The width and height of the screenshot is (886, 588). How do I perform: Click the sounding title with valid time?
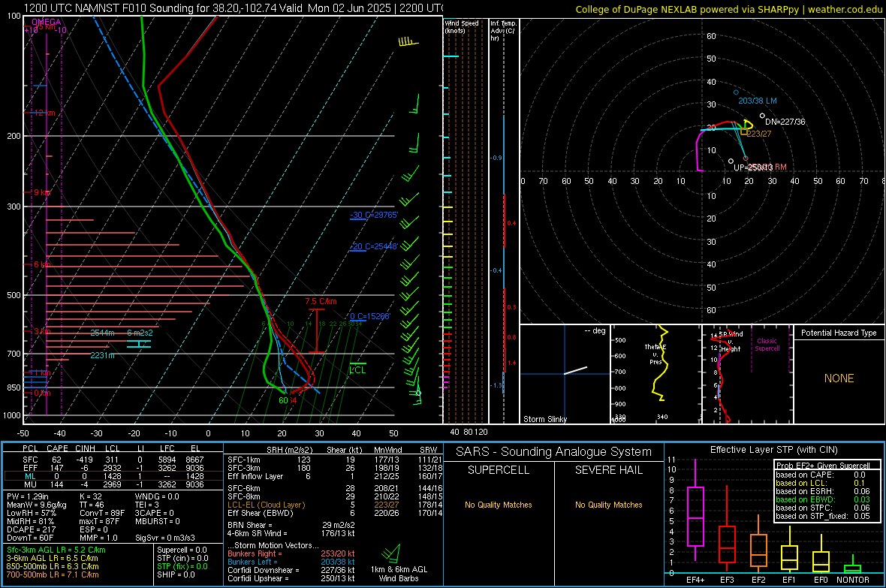pos(233,8)
